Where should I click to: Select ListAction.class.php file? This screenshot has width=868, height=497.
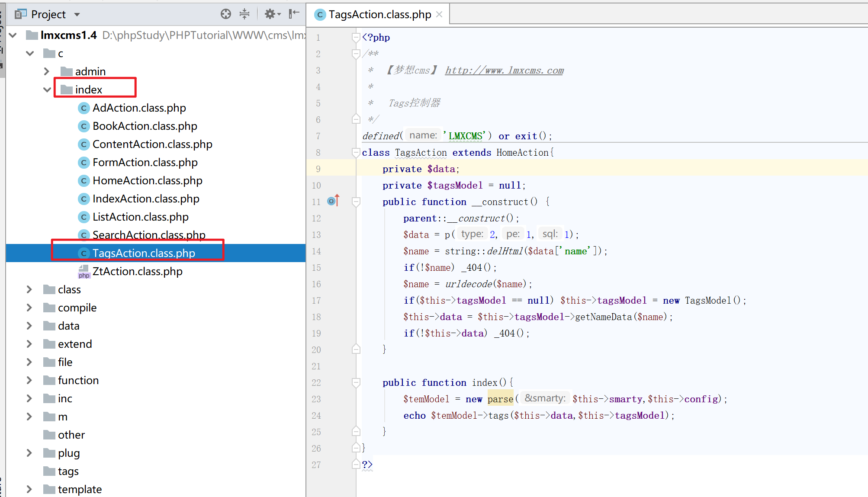(x=140, y=217)
